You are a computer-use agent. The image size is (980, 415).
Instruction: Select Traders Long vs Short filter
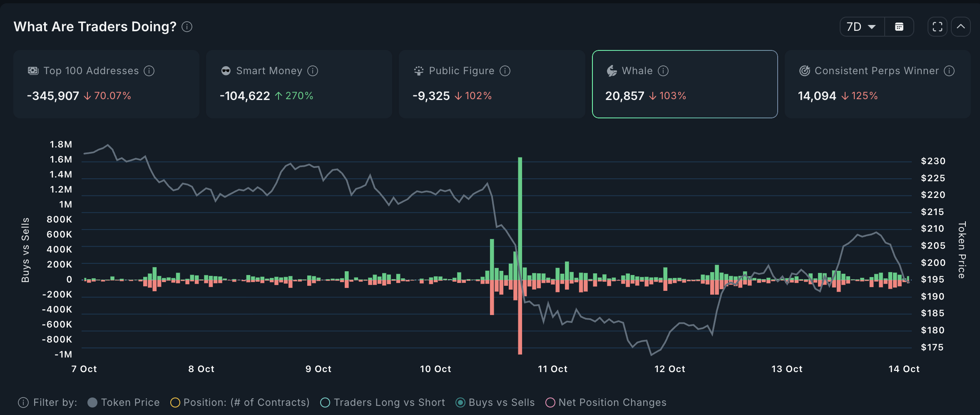point(325,402)
